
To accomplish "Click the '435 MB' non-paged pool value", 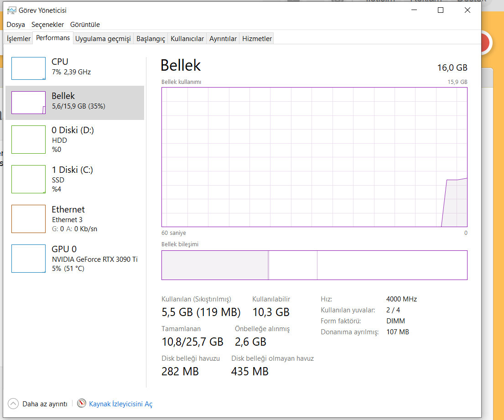I will pyautogui.click(x=250, y=371).
